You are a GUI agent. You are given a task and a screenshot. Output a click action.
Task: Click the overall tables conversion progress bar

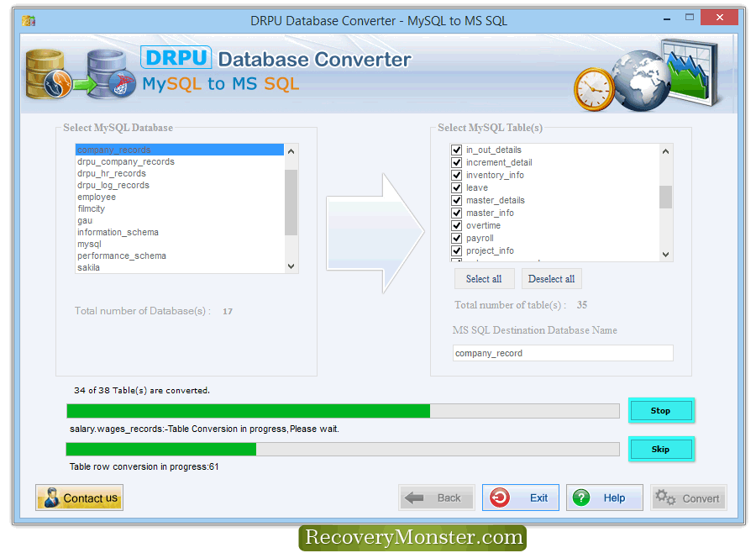[x=343, y=411]
